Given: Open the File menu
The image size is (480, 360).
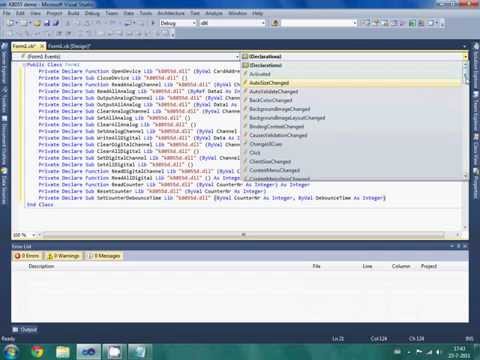Looking at the screenshot, I should tap(7, 13).
